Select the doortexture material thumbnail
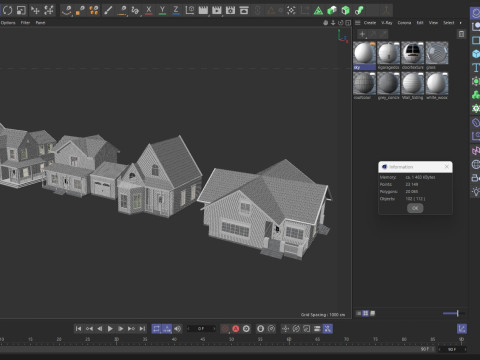The image size is (480, 360). pos(413,53)
